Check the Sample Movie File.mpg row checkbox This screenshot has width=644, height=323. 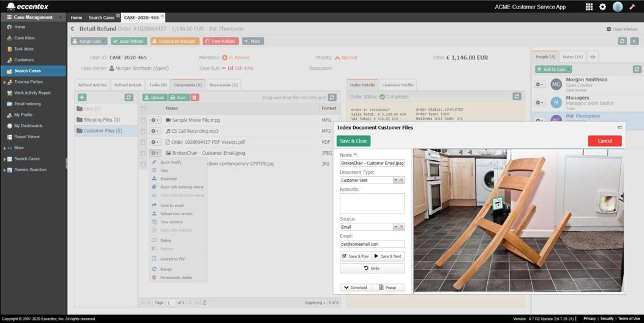click(x=143, y=121)
